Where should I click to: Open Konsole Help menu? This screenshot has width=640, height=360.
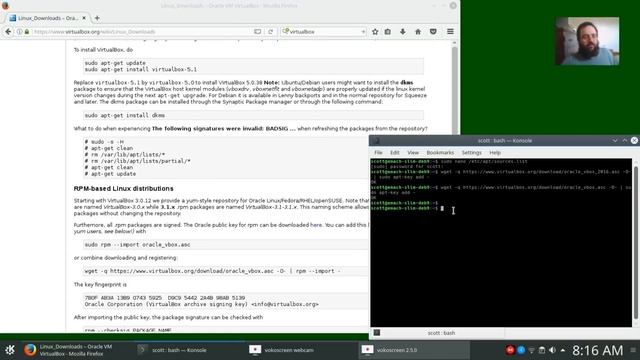pyautogui.click(x=495, y=153)
